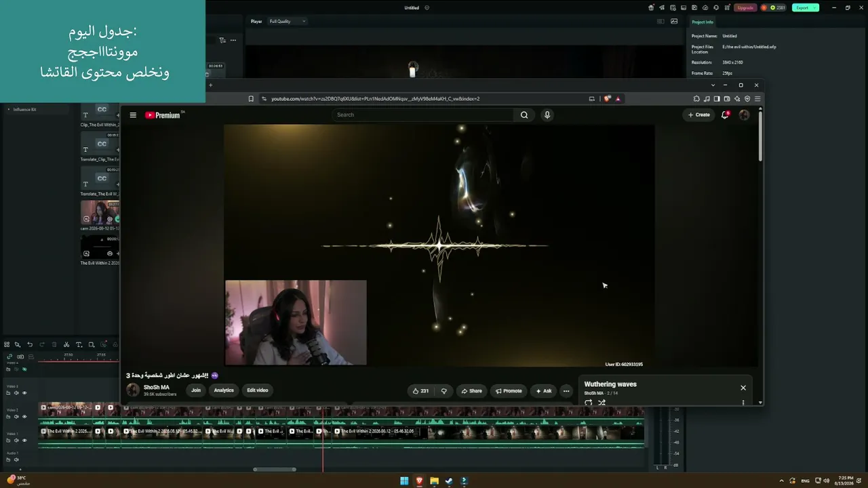Open the browser tab search chevron
Image resolution: width=868 pixels, height=488 pixels.
click(713, 85)
